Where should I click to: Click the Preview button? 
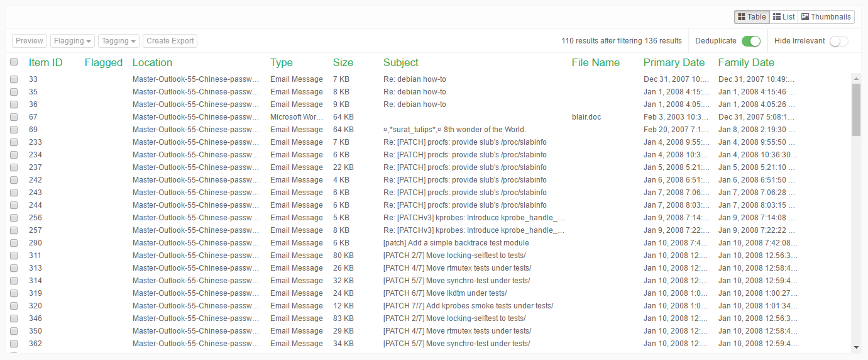(x=30, y=41)
